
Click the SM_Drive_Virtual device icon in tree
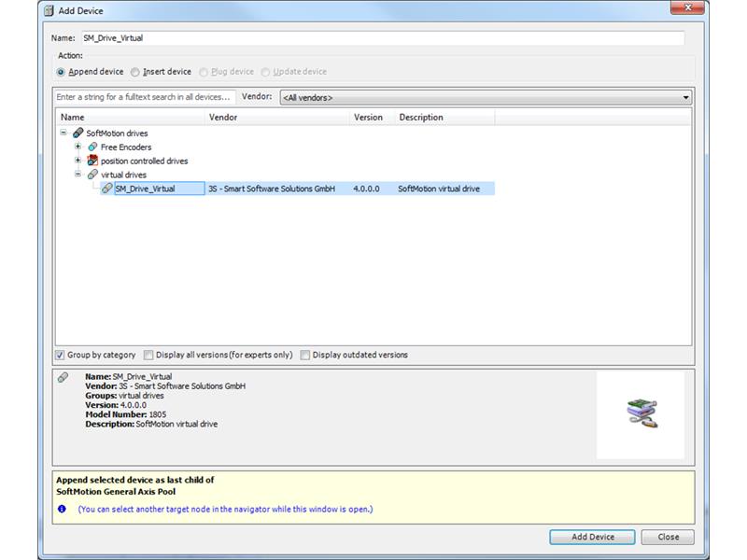(x=107, y=189)
